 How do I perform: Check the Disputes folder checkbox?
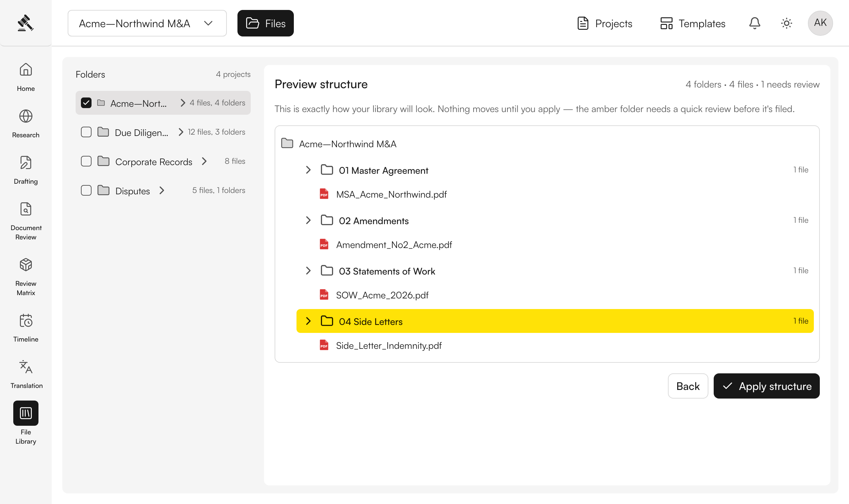coord(86,190)
